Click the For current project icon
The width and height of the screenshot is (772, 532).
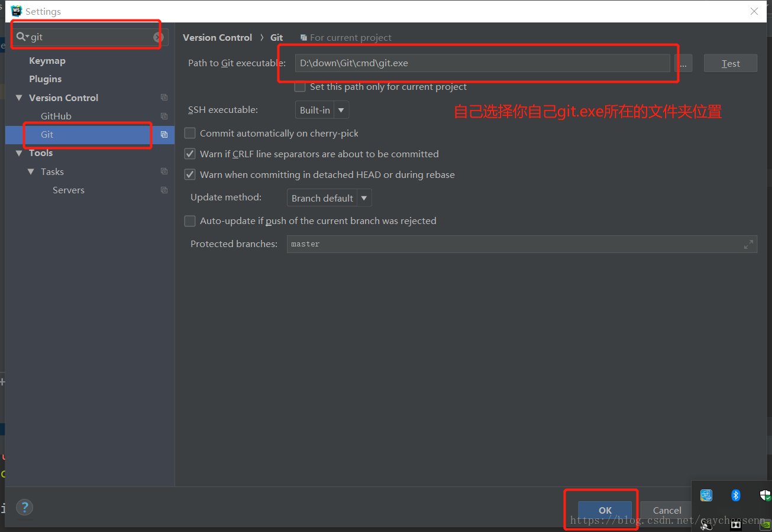coord(303,37)
